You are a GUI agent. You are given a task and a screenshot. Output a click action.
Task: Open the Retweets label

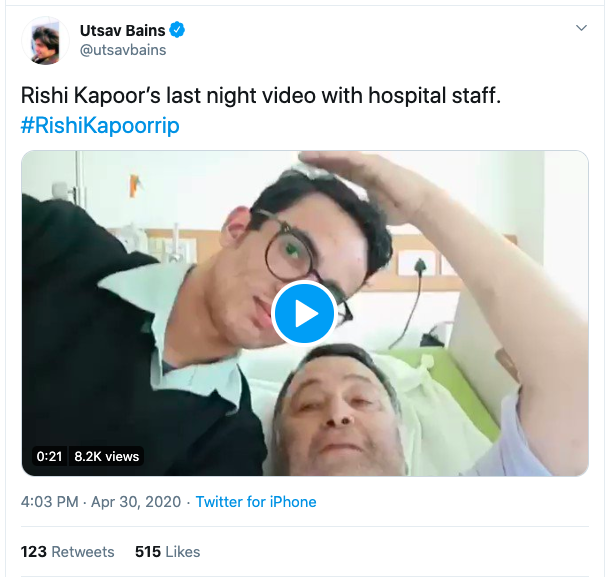pos(83,551)
